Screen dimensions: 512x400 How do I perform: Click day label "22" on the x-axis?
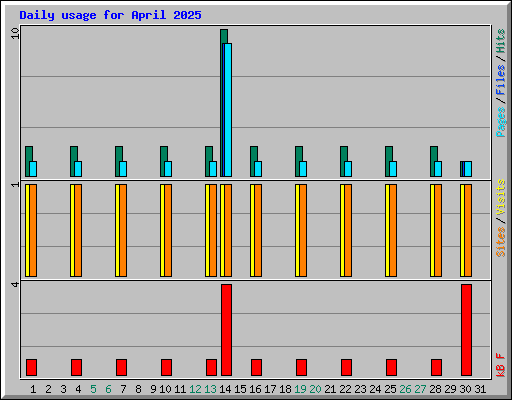click(345, 389)
